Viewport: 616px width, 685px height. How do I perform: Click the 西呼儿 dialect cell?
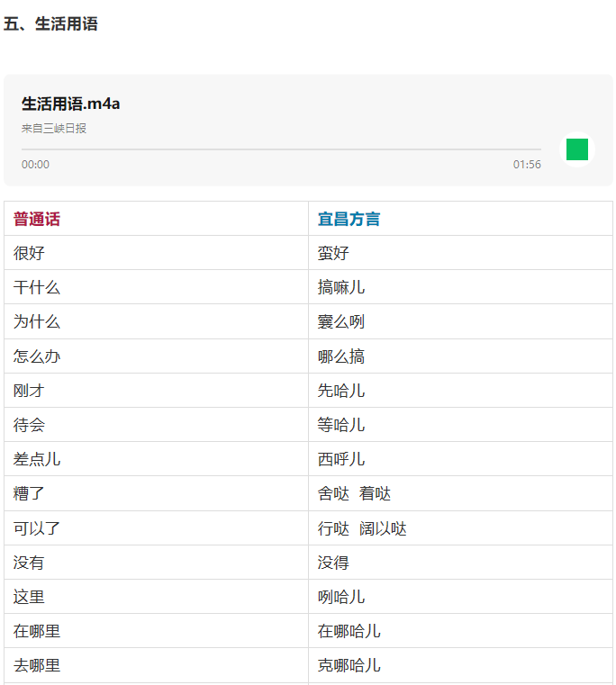pos(341,459)
